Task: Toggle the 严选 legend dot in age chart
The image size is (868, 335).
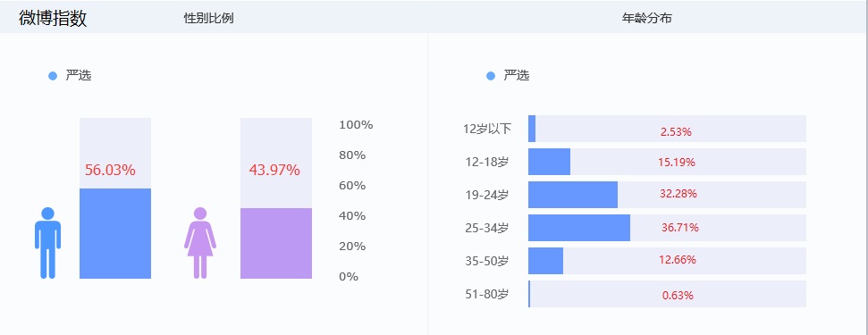Action: coord(491,76)
